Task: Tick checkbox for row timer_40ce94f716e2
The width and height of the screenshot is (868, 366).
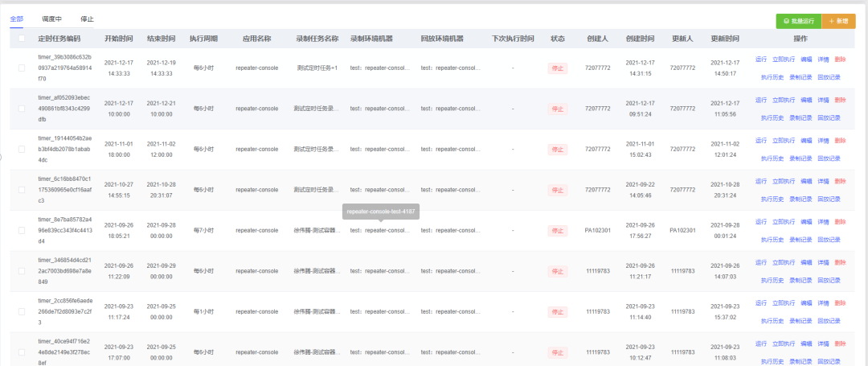Action: (x=22, y=352)
